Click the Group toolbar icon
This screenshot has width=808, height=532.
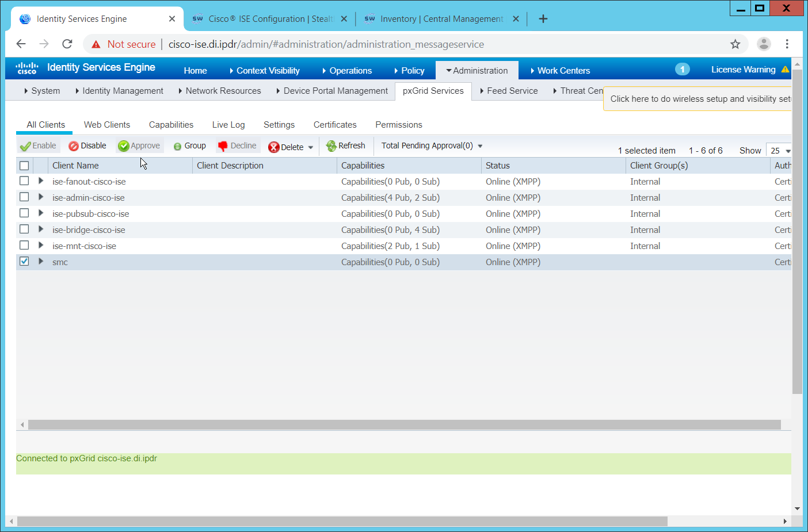click(178, 147)
